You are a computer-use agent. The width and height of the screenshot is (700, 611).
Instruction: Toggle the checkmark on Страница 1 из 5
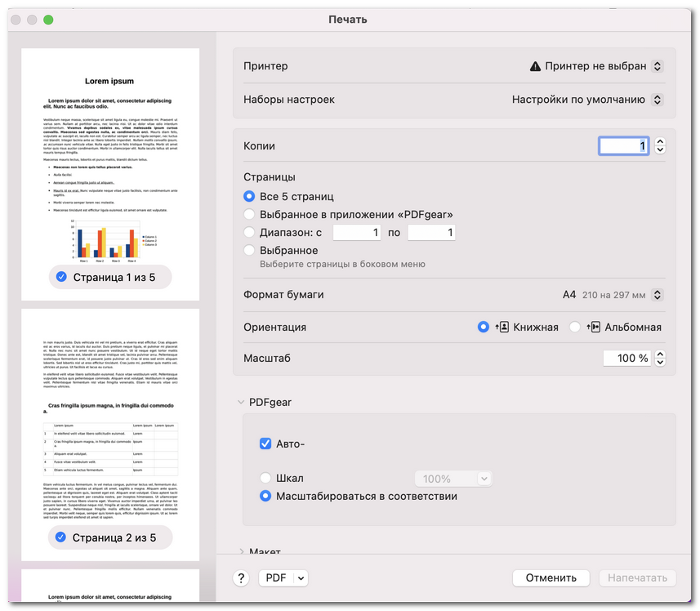coord(61,277)
